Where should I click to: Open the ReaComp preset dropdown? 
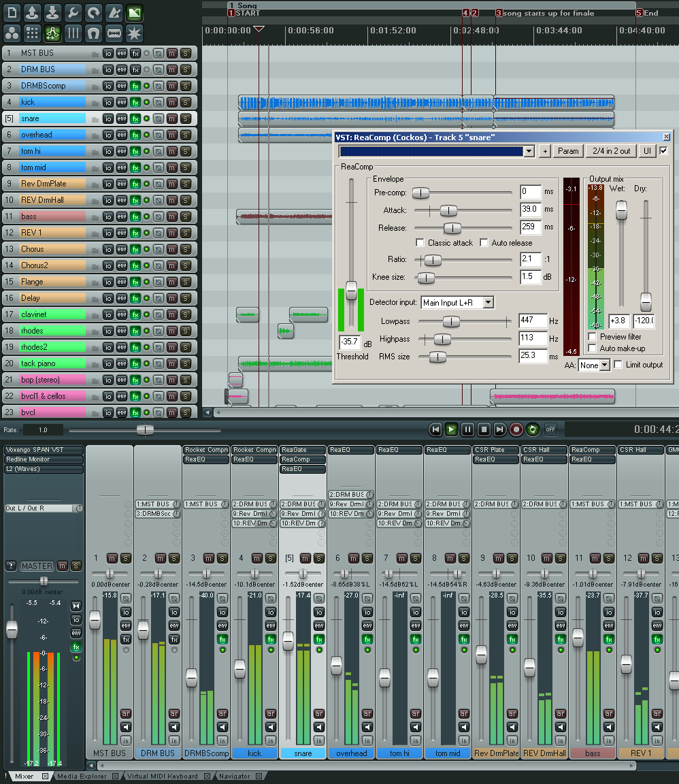point(529,151)
